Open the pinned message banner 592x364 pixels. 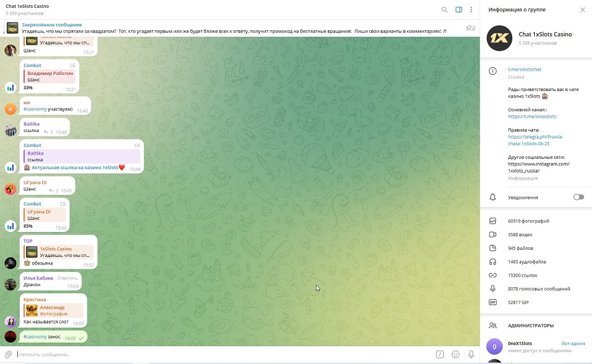point(234,28)
